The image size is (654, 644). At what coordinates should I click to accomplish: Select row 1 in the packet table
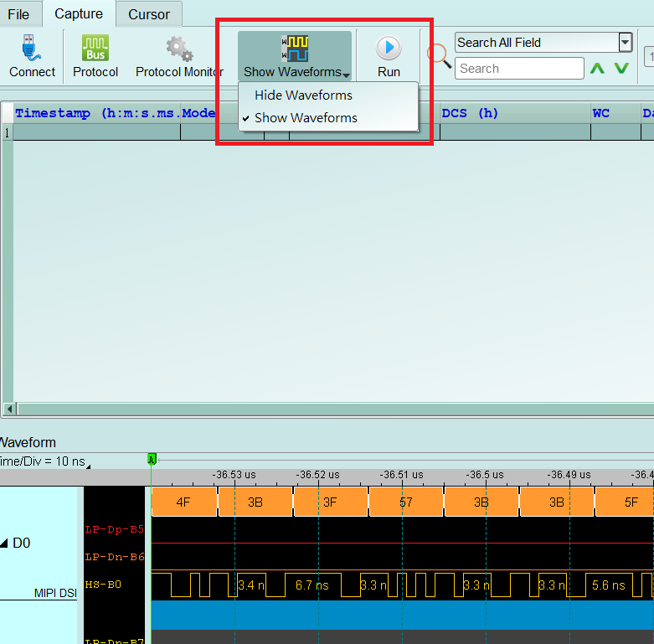[7, 133]
